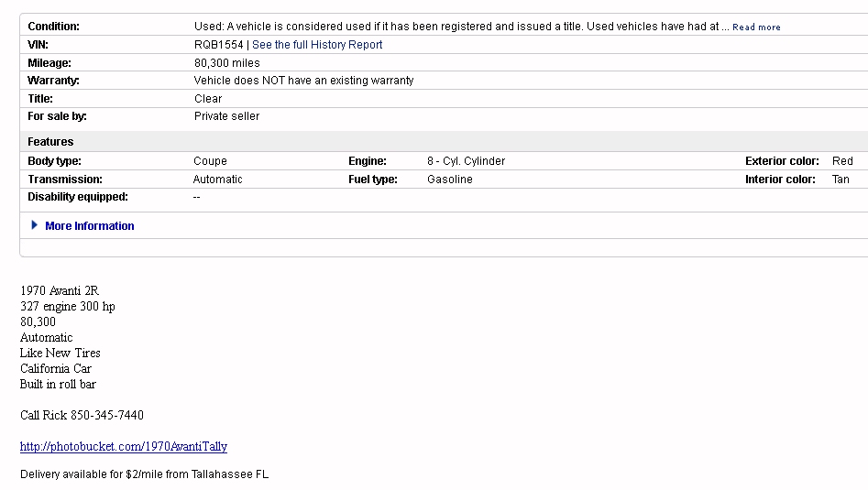Open the full History Report link

tap(317, 45)
